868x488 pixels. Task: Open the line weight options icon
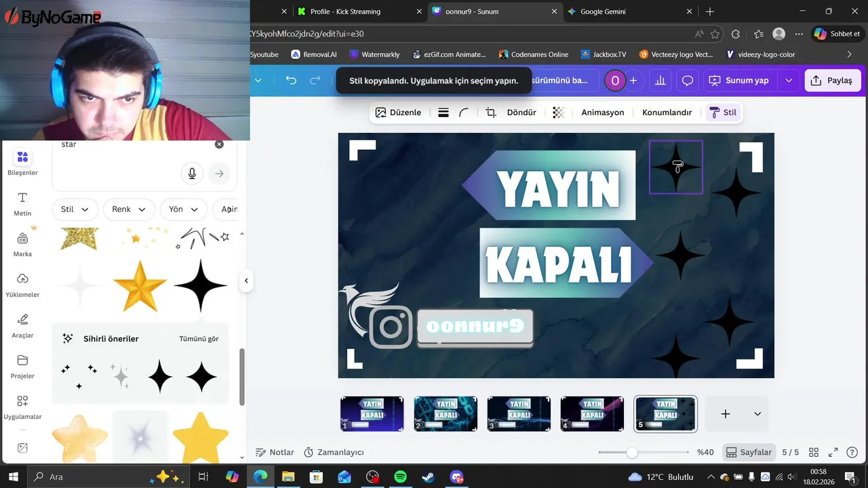pyautogui.click(x=443, y=113)
